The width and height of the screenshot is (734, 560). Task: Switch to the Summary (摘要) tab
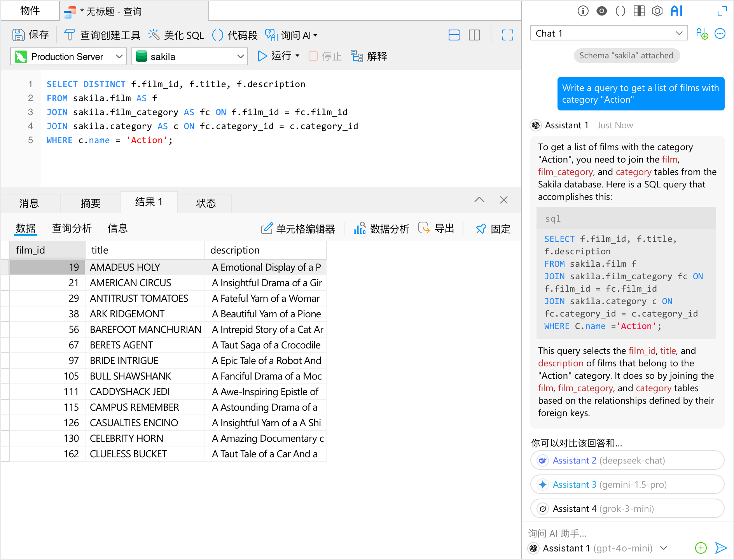point(90,203)
